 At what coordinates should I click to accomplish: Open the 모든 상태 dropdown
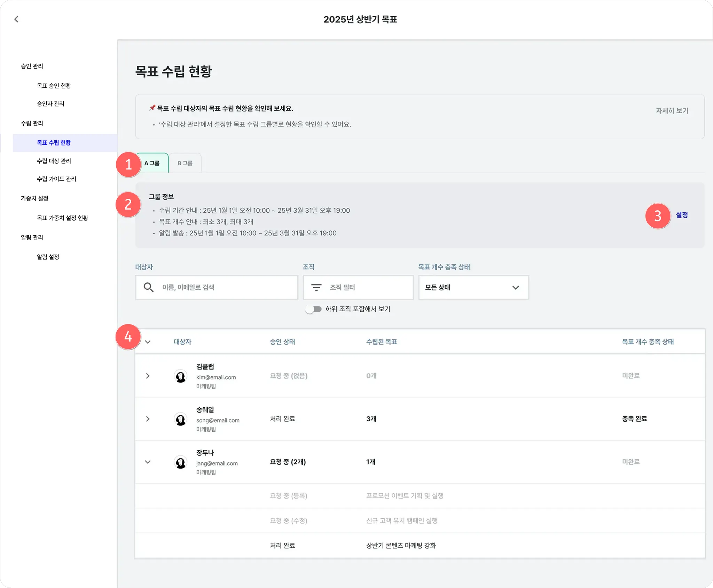473,287
